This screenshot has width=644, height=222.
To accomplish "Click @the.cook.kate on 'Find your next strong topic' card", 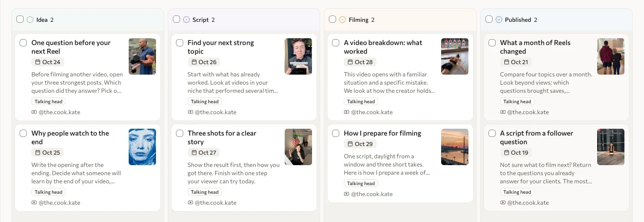I will pos(216,112).
